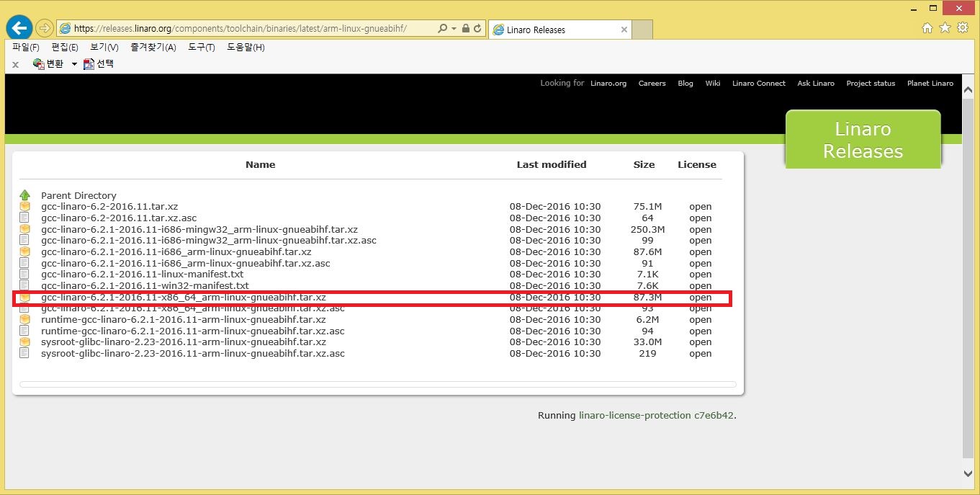Open the Favorites star icon
980x495 pixels.
(x=945, y=28)
